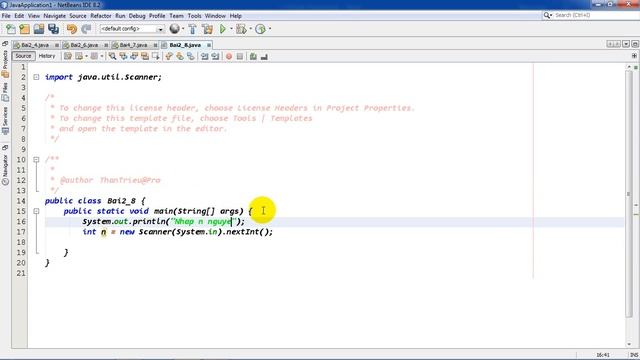Image resolution: width=640 pixels, height=360 pixels.
Task: Shift line left icon
Action: click(x=204, y=56)
